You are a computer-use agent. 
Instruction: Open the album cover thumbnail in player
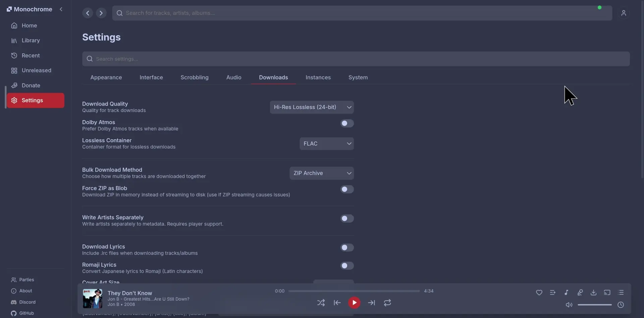click(93, 299)
